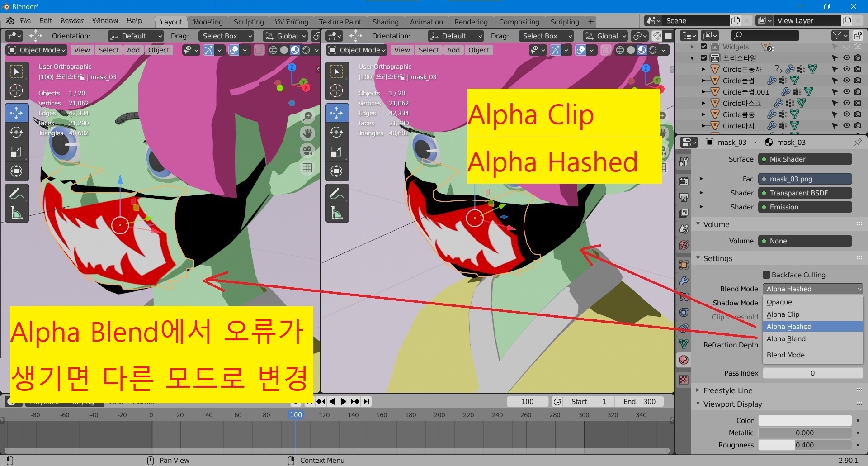Open Global transform orientation dropdown in left viewport
This screenshot has height=466, width=868.
(285, 36)
